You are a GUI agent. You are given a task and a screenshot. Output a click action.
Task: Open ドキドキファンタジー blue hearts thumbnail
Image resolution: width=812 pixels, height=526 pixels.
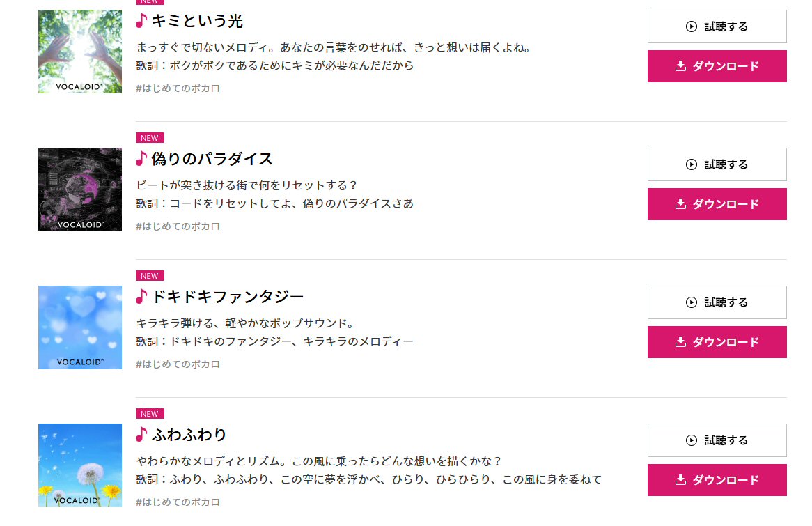(x=80, y=327)
